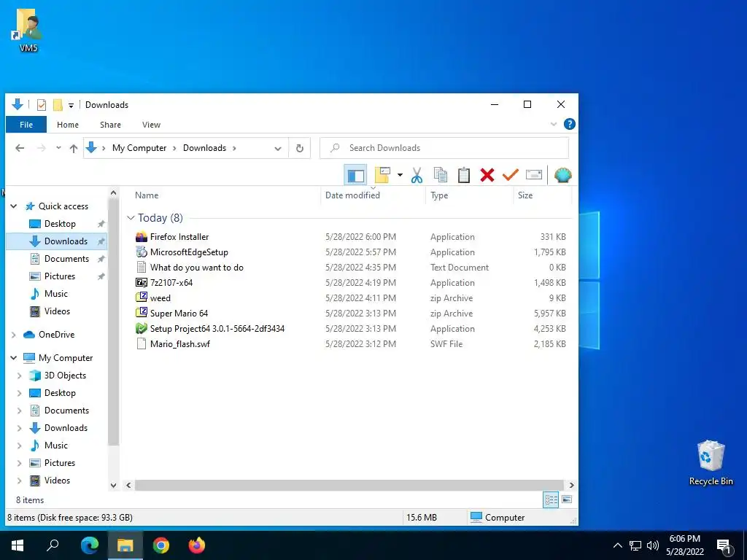Launch Firefox from the taskbar

point(197,545)
